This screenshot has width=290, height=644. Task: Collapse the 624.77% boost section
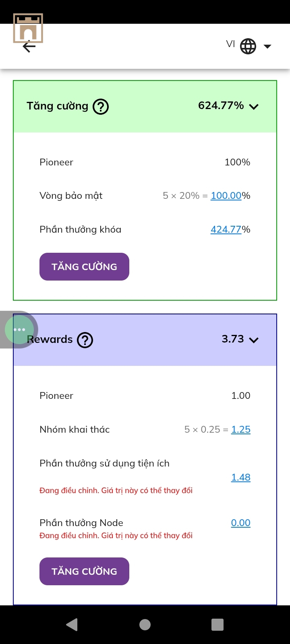[x=254, y=107]
